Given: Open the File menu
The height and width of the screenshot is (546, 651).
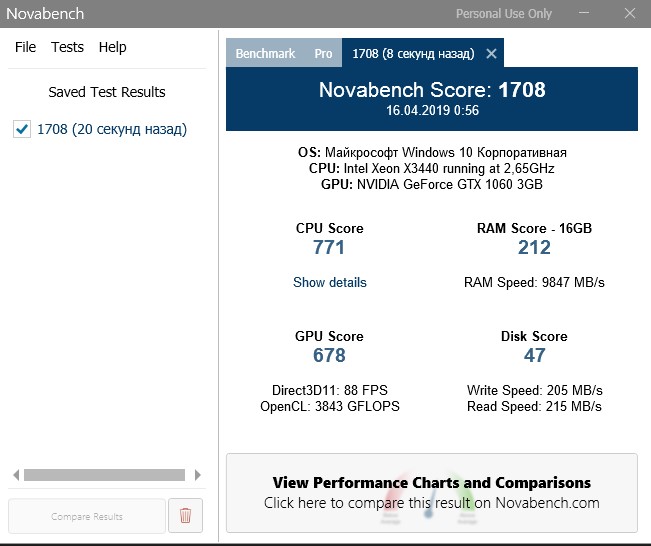Looking at the screenshot, I should (x=25, y=47).
